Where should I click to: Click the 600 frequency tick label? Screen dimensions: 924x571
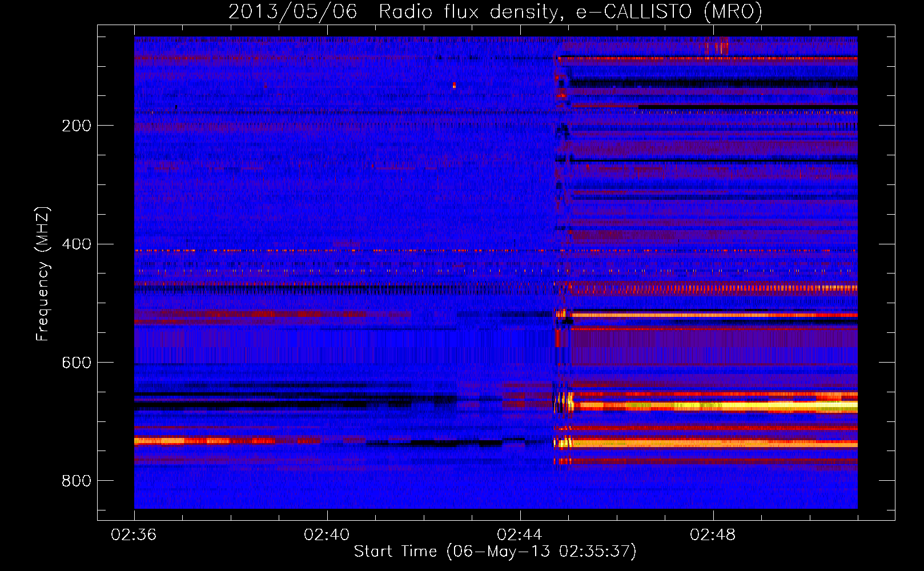[77, 363]
